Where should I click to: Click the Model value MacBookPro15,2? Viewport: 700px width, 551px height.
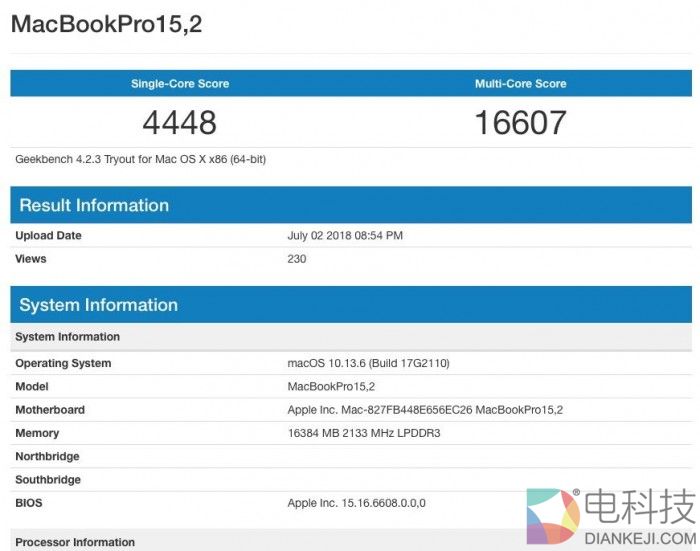pos(332,386)
